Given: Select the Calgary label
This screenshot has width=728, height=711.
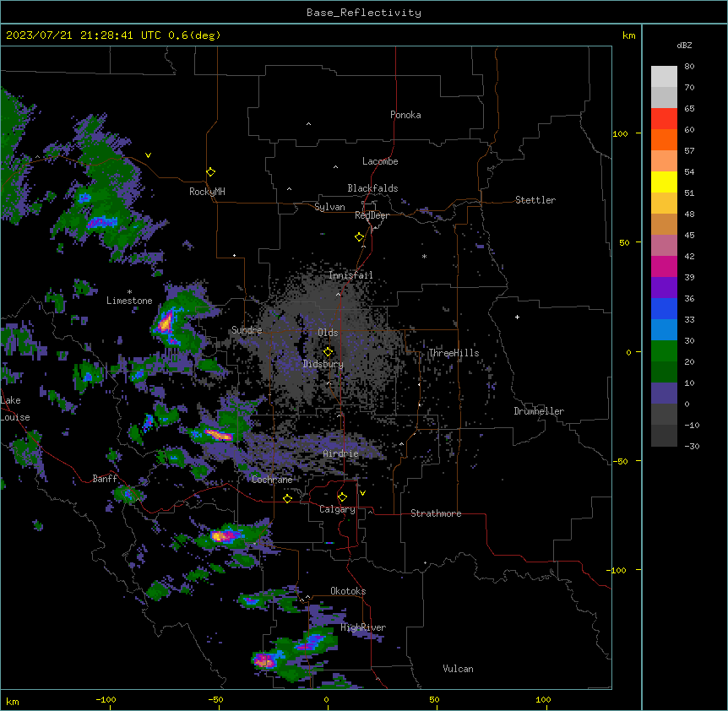Looking at the screenshot, I should [337, 509].
